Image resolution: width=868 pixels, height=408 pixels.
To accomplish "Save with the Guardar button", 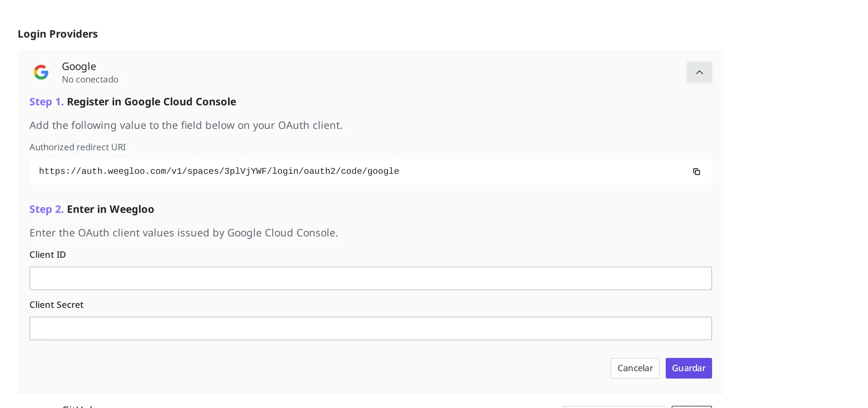I will click(689, 368).
